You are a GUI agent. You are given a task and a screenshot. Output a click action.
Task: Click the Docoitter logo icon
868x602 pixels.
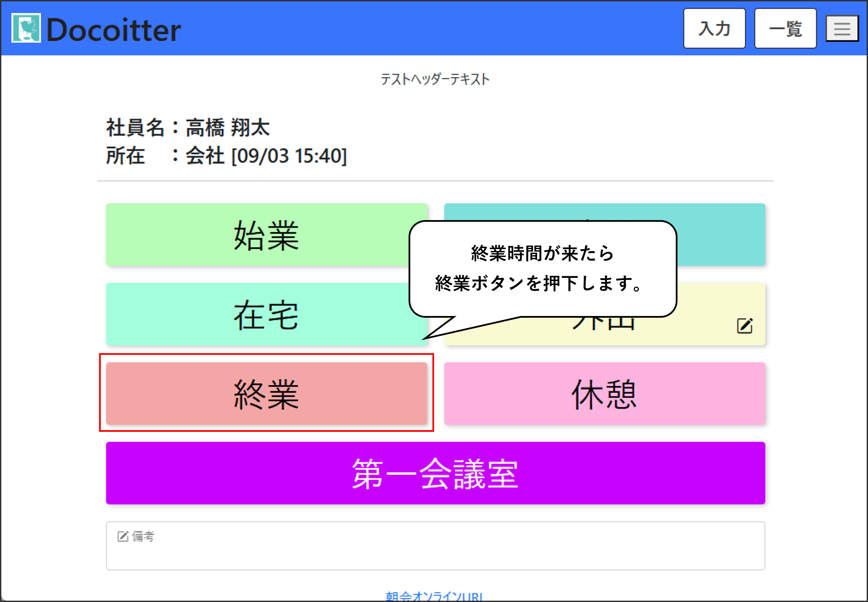[x=26, y=28]
